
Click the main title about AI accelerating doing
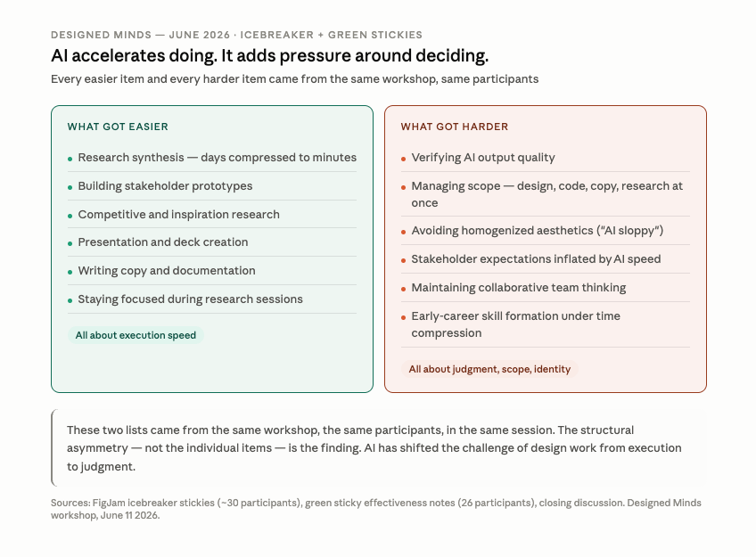pos(269,56)
